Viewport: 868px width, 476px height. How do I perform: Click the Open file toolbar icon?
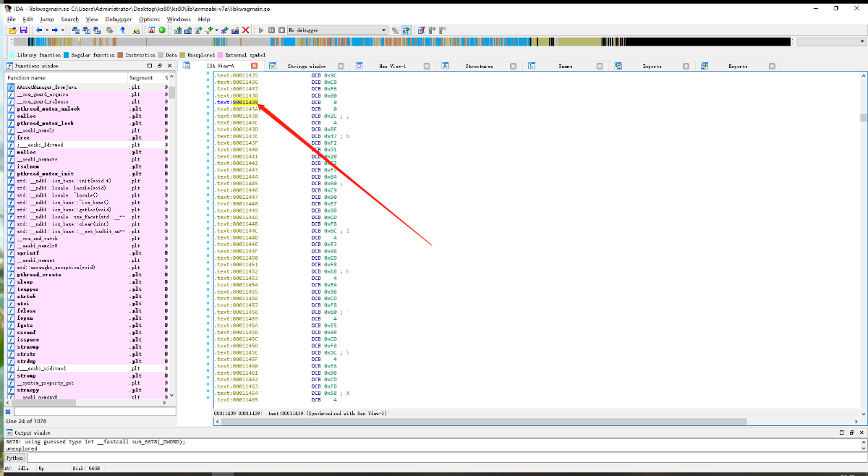[x=12, y=30]
